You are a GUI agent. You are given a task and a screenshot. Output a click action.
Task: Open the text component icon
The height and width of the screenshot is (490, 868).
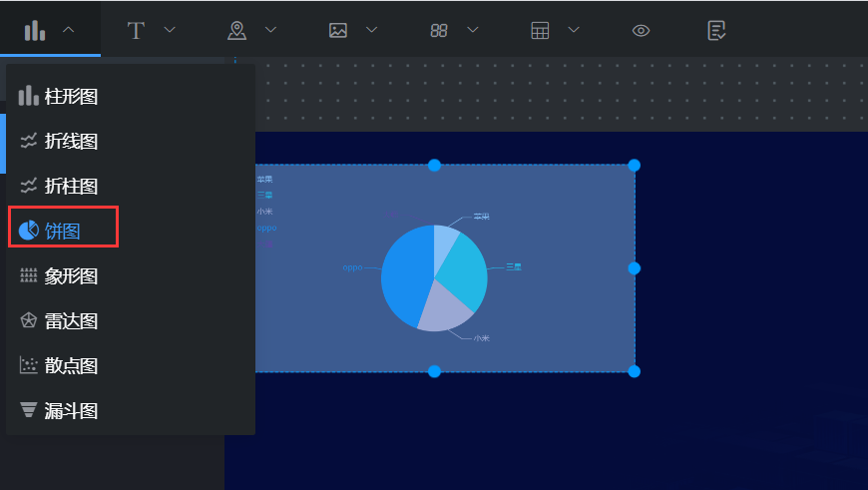pyautogui.click(x=136, y=31)
